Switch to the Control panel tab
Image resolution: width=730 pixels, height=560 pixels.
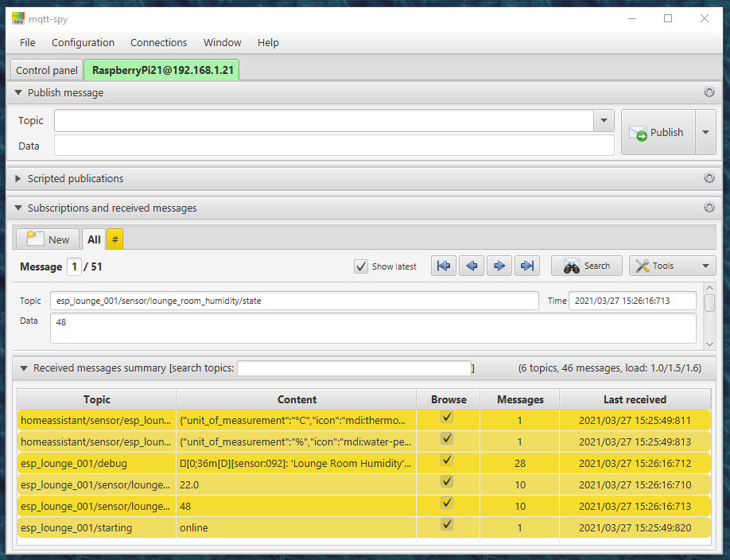(x=47, y=70)
